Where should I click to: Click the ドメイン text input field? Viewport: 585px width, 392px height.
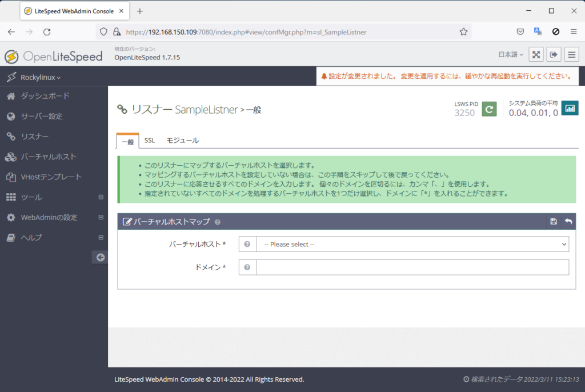[412, 267]
